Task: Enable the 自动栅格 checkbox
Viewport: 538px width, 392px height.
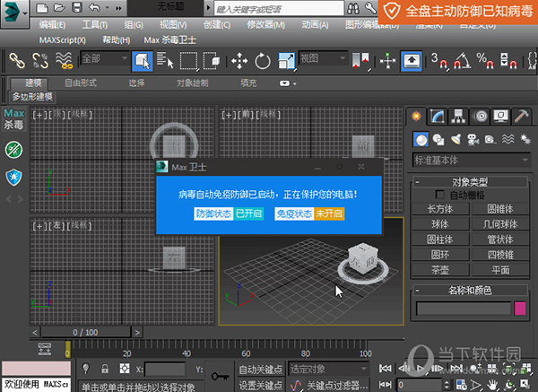Action: [440, 195]
